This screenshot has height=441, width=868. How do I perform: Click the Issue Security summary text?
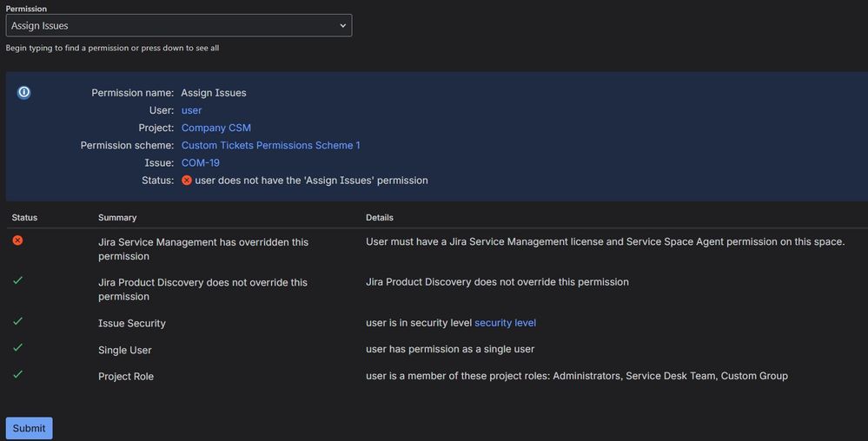click(x=132, y=323)
